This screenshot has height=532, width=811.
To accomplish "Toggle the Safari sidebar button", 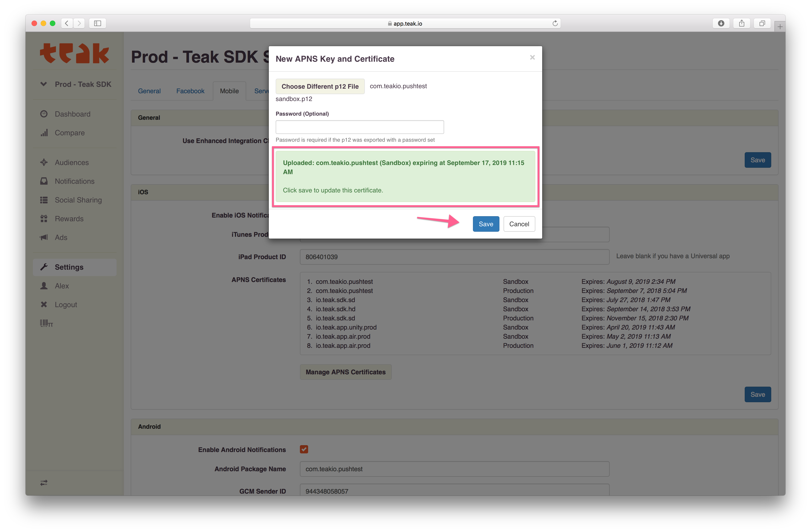I will tap(97, 23).
